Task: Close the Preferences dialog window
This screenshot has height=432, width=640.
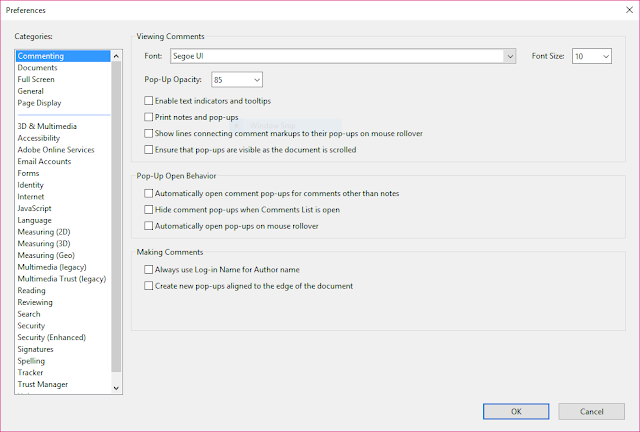Action: point(629,10)
